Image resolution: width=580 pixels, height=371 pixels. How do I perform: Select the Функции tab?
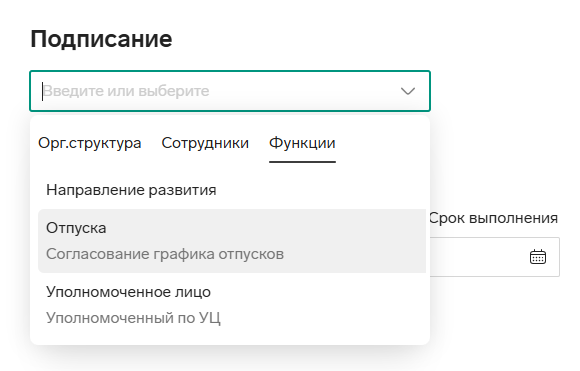pyautogui.click(x=302, y=143)
